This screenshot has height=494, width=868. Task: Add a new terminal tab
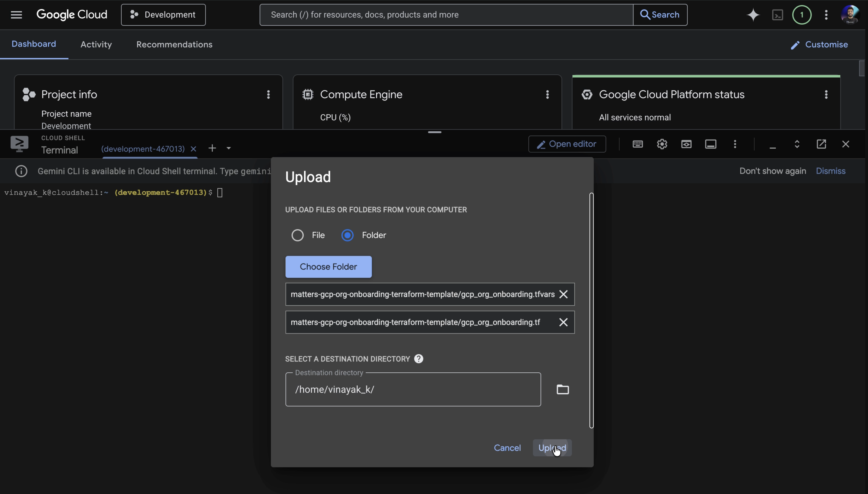(x=212, y=148)
